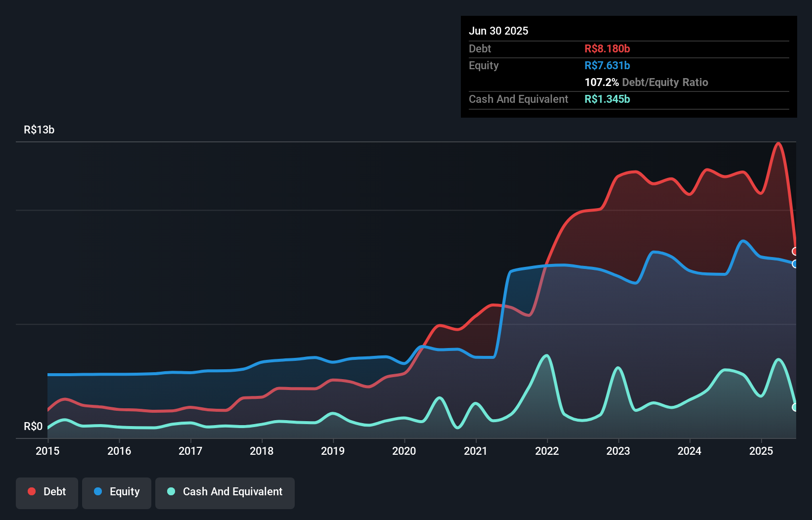Select the blue Equity endpoint marker on chart
This screenshot has width=812, height=520.
pos(795,265)
